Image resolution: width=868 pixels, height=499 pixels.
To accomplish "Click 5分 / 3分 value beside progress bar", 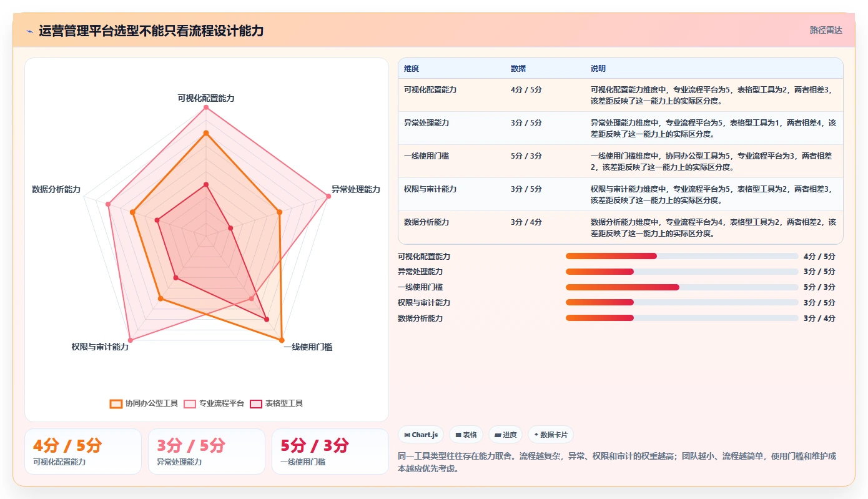I will pyautogui.click(x=819, y=287).
